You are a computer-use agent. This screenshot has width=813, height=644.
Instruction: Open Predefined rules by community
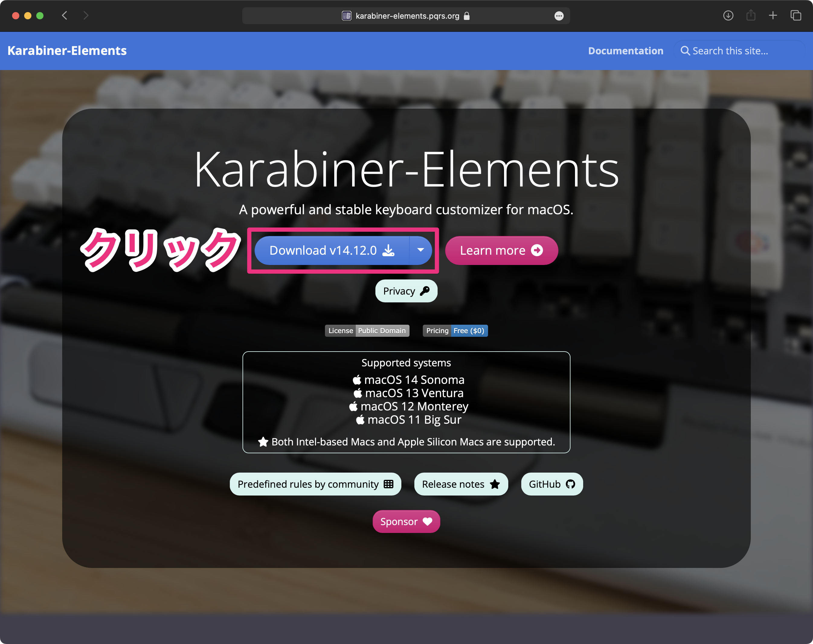click(x=315, y=484)
